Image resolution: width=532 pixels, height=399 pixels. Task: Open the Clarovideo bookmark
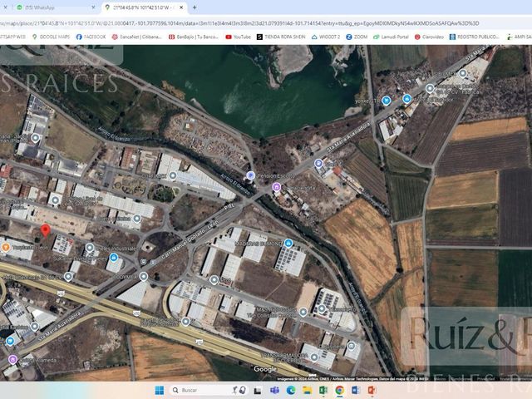tap(429, 37)
